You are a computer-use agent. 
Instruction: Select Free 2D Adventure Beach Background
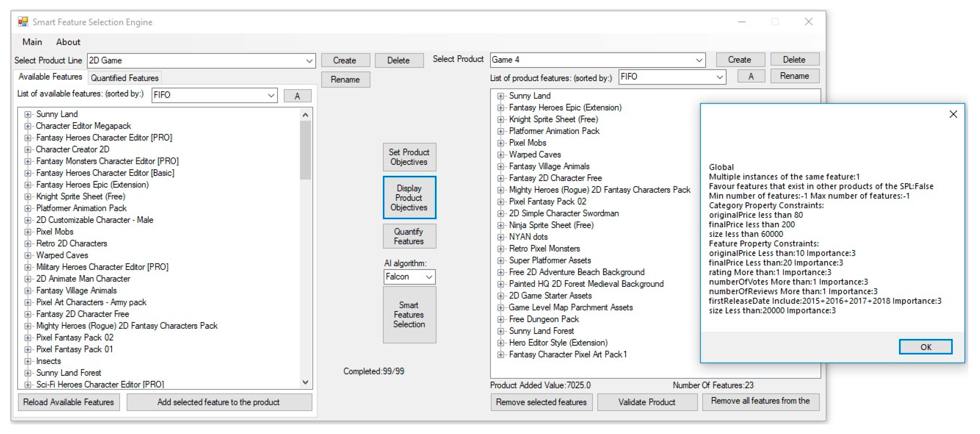577,272
